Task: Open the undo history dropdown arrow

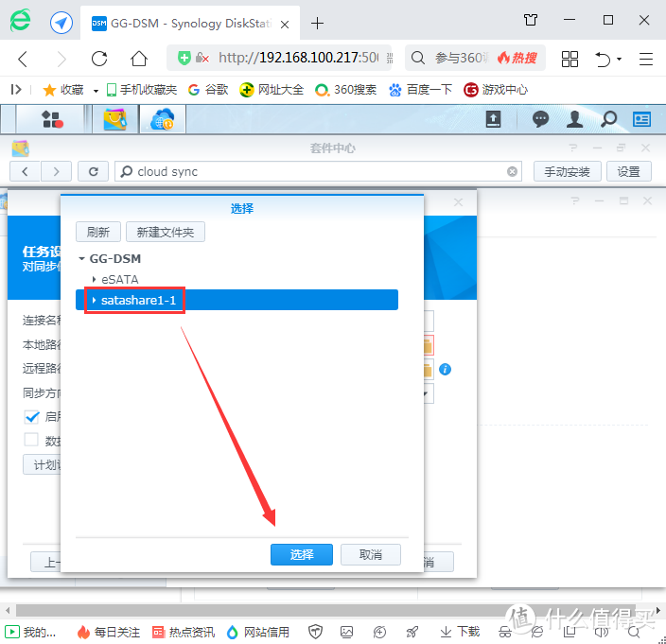Action: coord(620,59)
